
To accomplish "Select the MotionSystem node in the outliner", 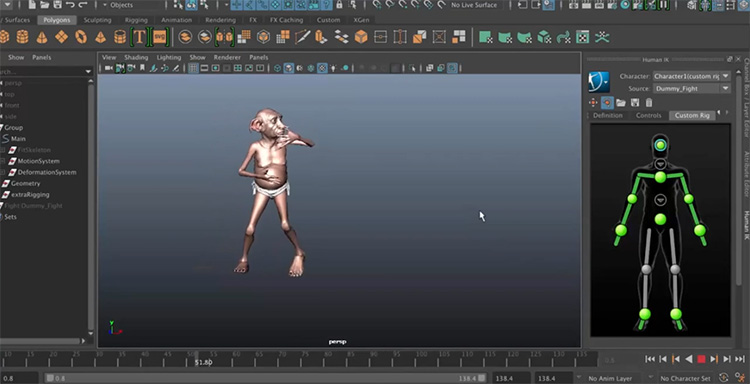I will tap(38, 161).
